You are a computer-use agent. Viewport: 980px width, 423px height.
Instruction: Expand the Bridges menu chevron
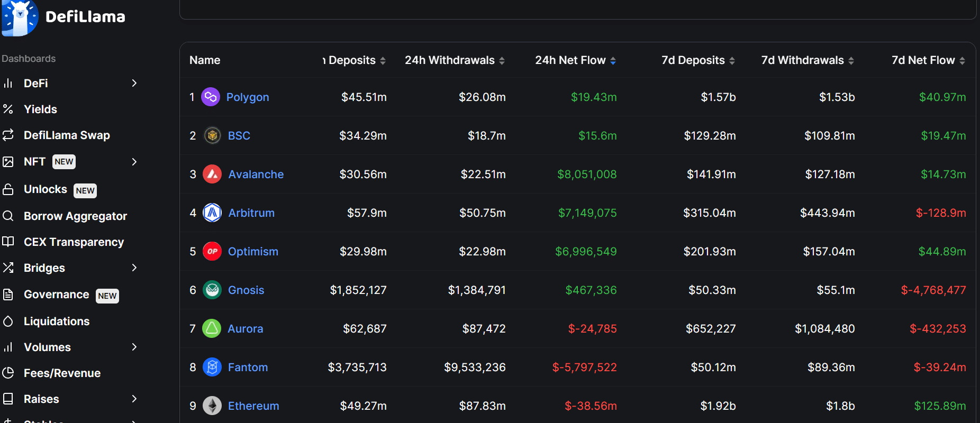[134, 268]
